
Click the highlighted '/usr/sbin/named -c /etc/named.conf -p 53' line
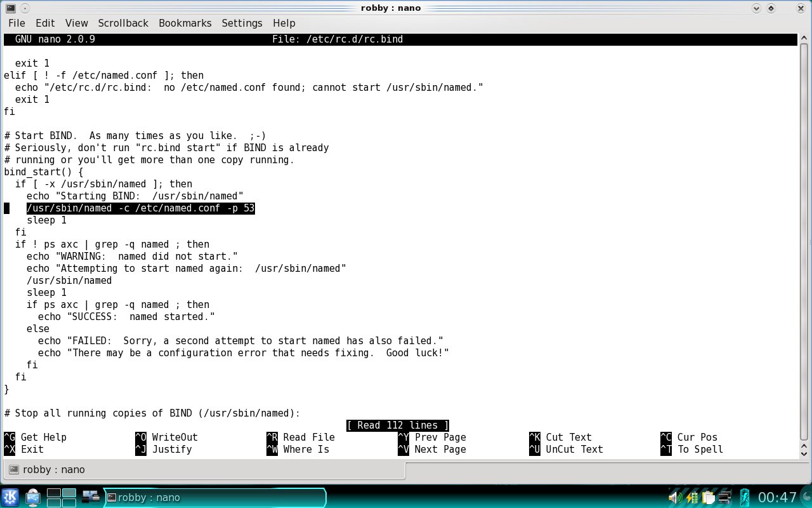140,208
